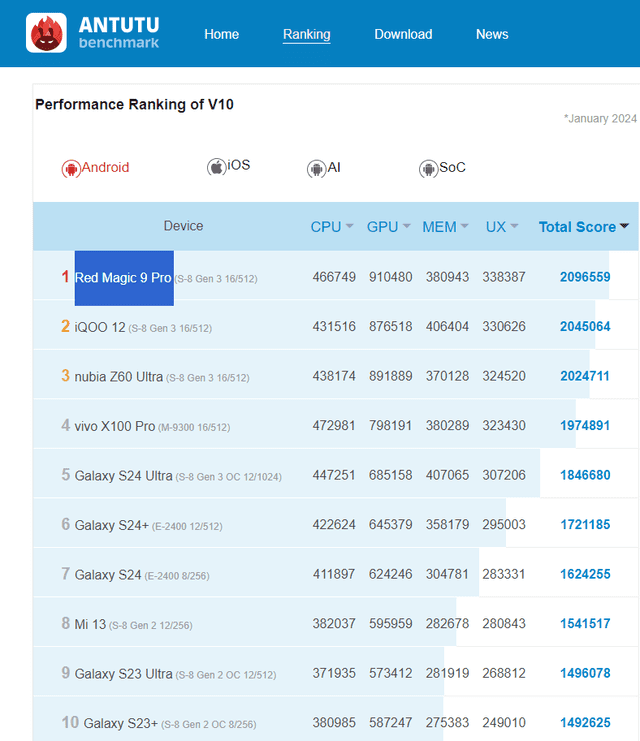Viewport: 640px width, 741px height.
Task: Sort by CPU column arrow
Action: 349,226
